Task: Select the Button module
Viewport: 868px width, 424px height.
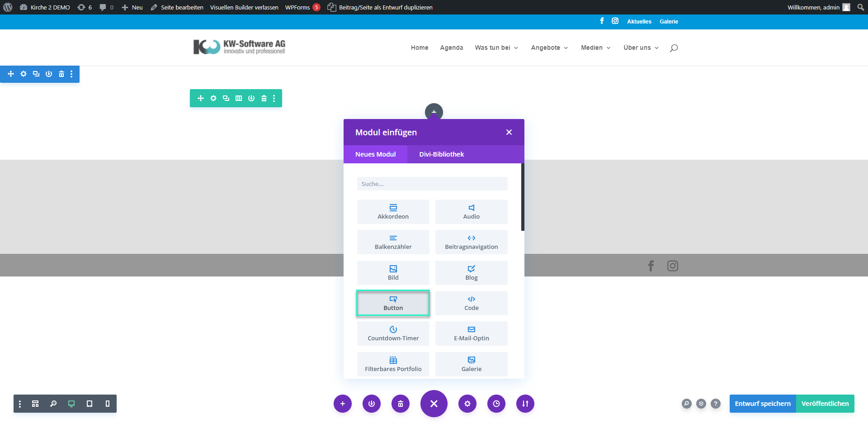Action: point(393,303)
